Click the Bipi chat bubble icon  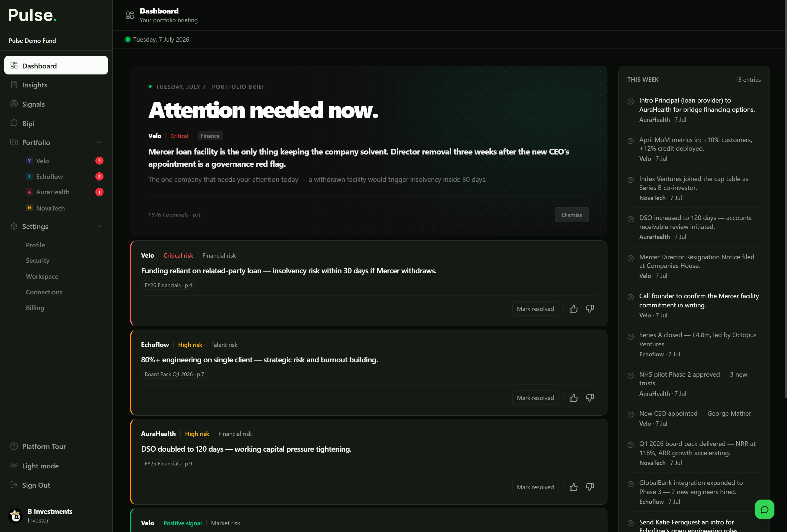(x=14, y=123)
